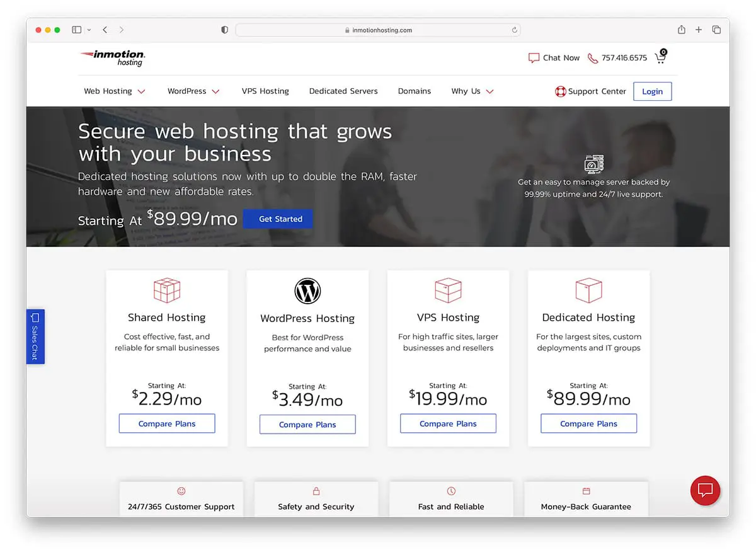Click the Safari share icon
The image size is (756, 552).
click(682, 30)
